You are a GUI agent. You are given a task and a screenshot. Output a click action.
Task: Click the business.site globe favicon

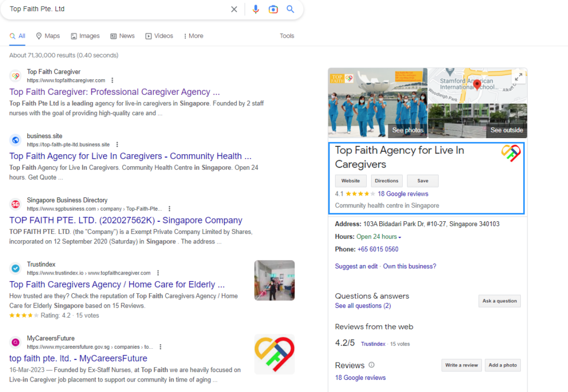click(16, 140)
